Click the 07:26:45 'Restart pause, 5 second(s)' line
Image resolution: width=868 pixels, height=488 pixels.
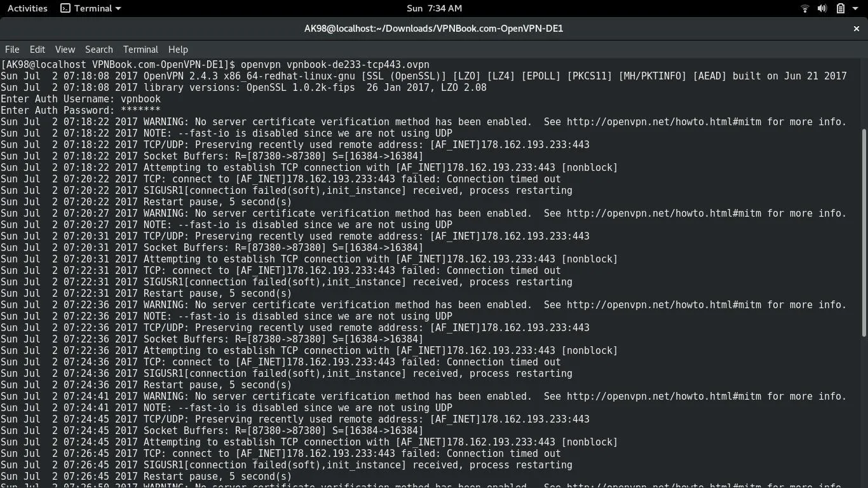click(146, 477)
